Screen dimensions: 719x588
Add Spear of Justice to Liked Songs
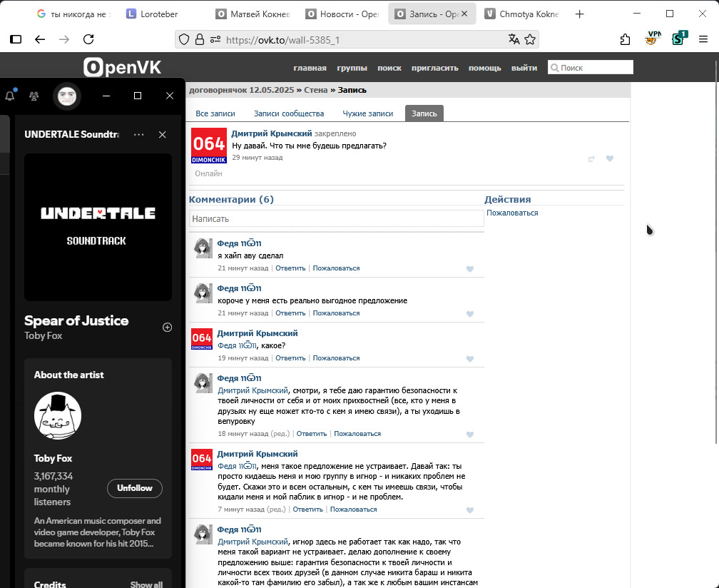coord(168,328)
